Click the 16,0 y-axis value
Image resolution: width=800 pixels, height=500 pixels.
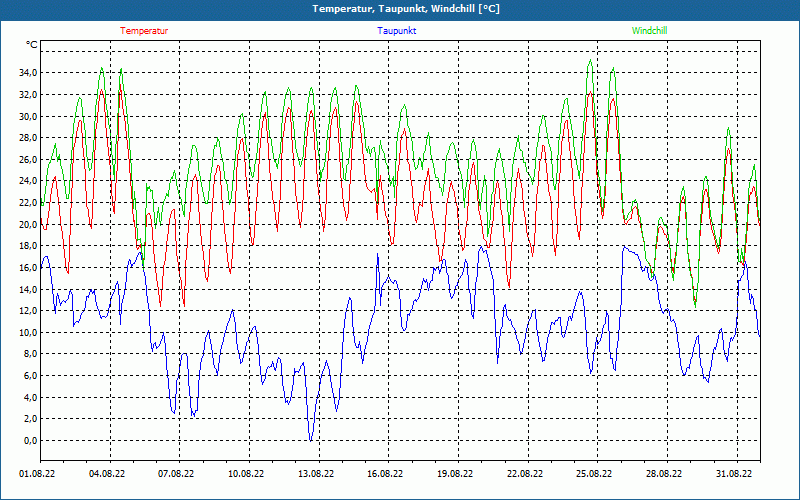(x=28, y=267)
